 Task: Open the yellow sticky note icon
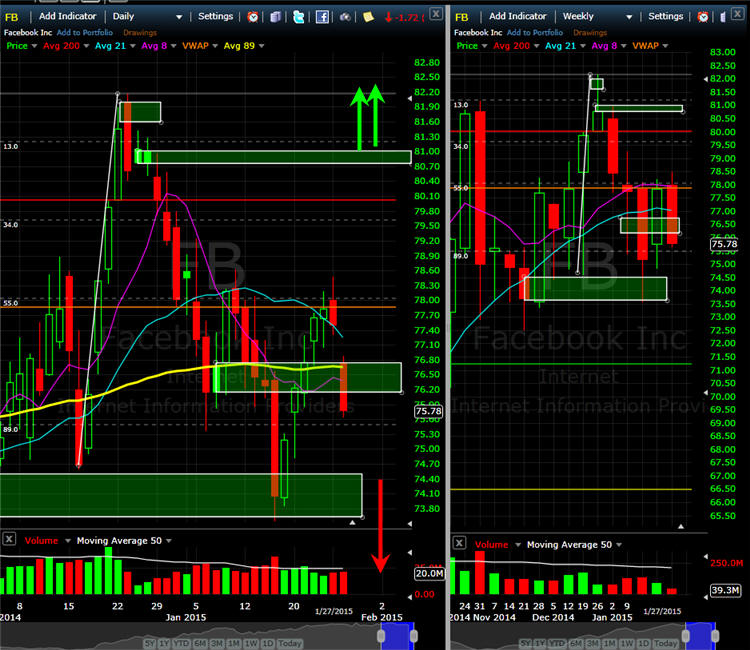[368, 17]
